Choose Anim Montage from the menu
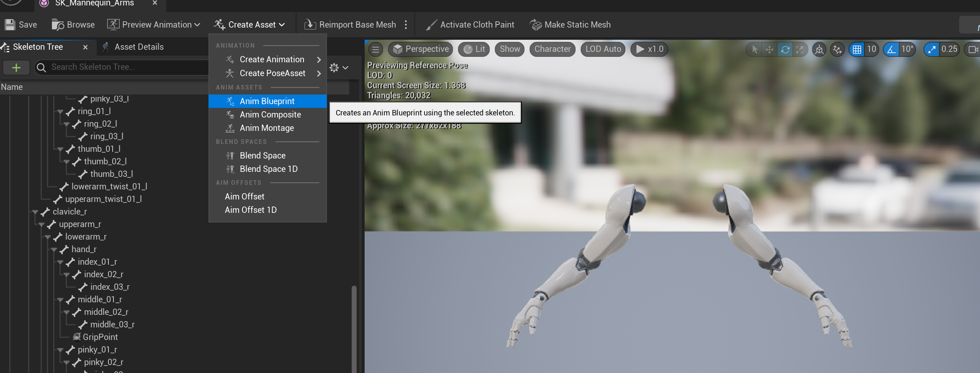 point(267,128)
